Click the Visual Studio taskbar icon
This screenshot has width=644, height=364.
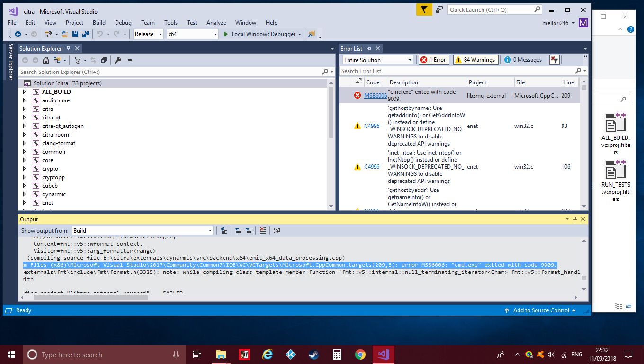[x=383, y=355]
